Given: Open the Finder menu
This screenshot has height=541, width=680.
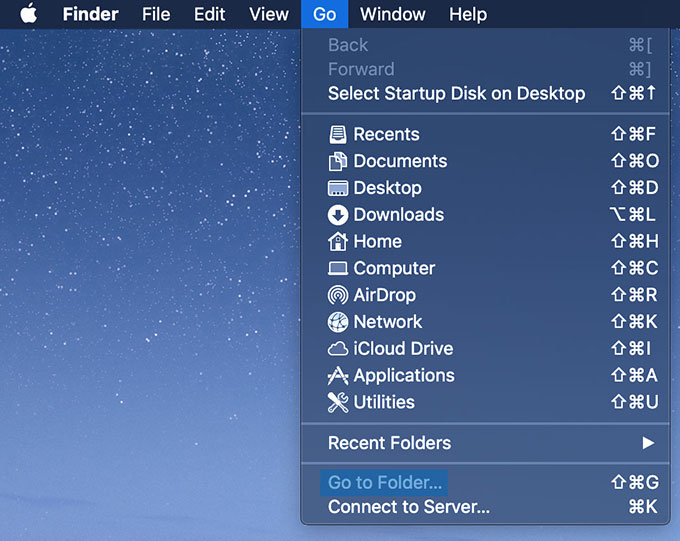Looking at the screenshot, I should pos(90,14).
